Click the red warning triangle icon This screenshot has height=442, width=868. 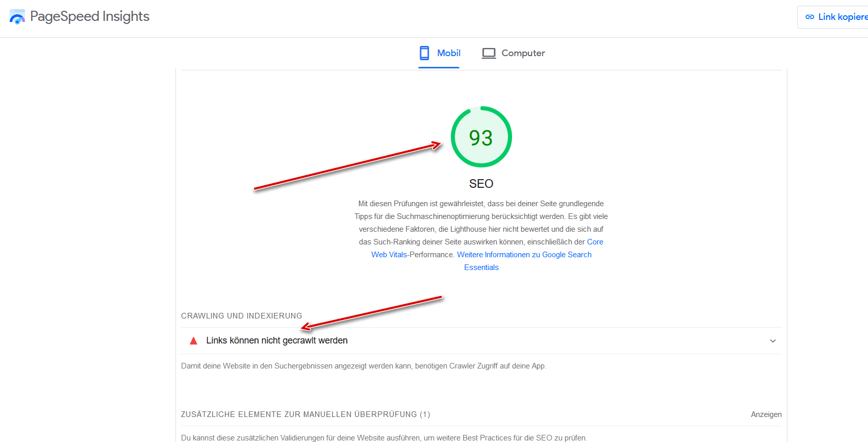193,341
